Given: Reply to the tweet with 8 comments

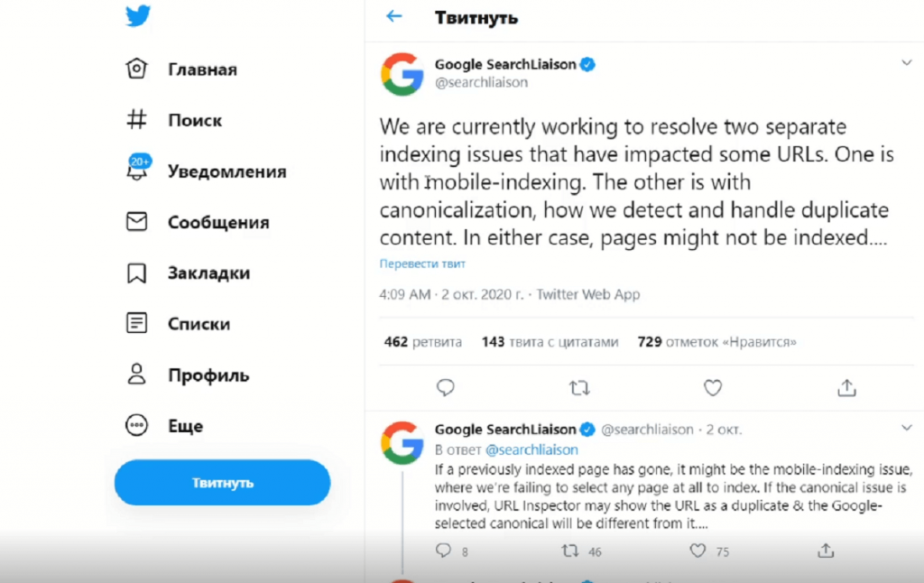Looking at the screenshot, I should tap(443, 551).
